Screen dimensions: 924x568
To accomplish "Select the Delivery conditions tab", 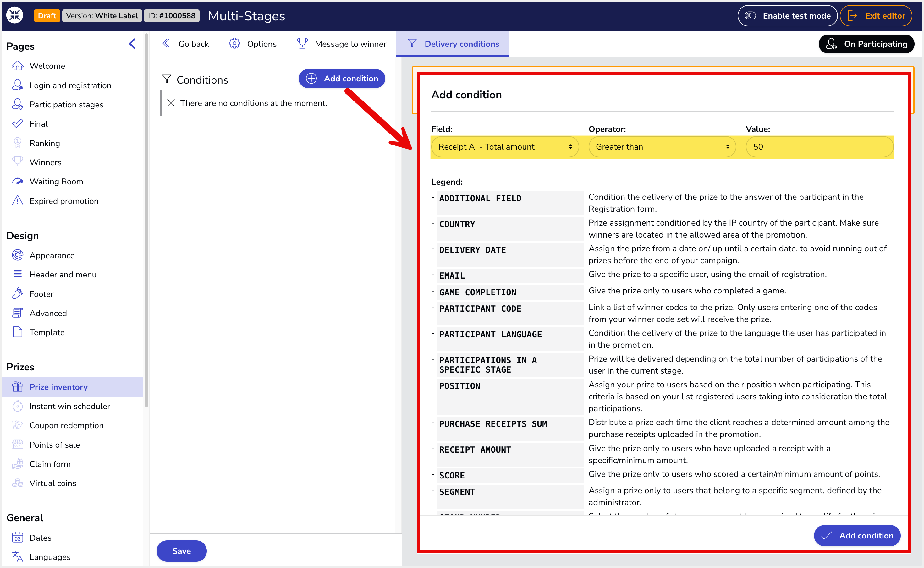I will tap(453, 44).
